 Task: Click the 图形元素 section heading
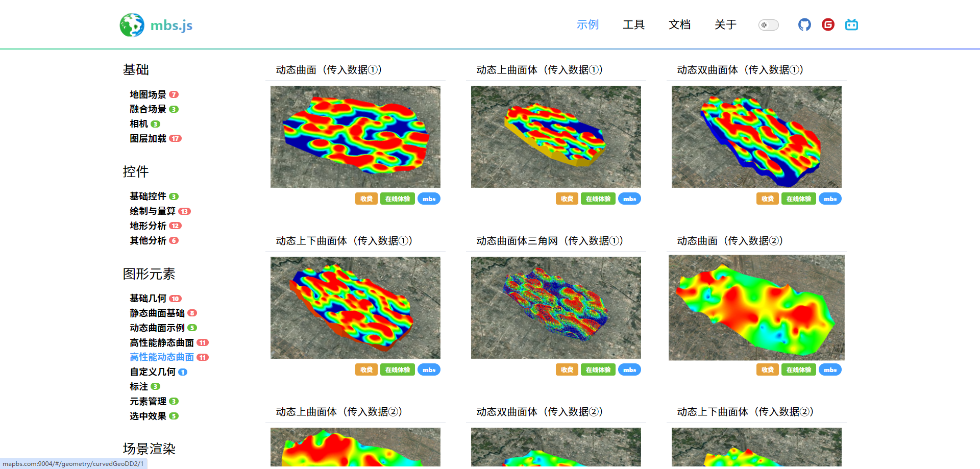click(149, 274)
